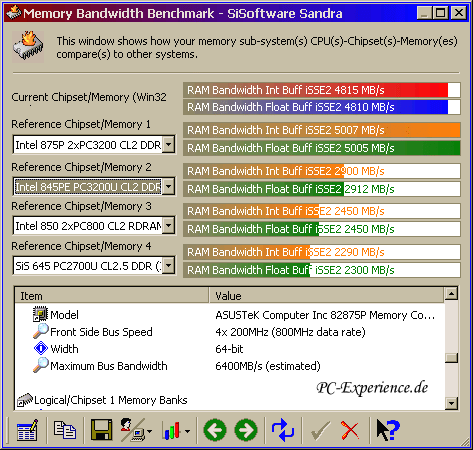Click the list scrollbar down arrow
The width and height of the screenshot is (473, 450).
coord(451,404)
